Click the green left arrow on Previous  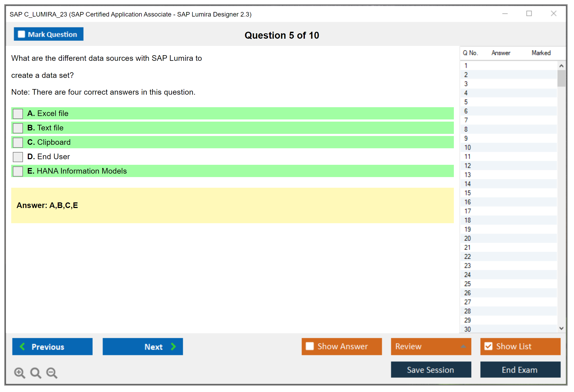tap(22, 346)
